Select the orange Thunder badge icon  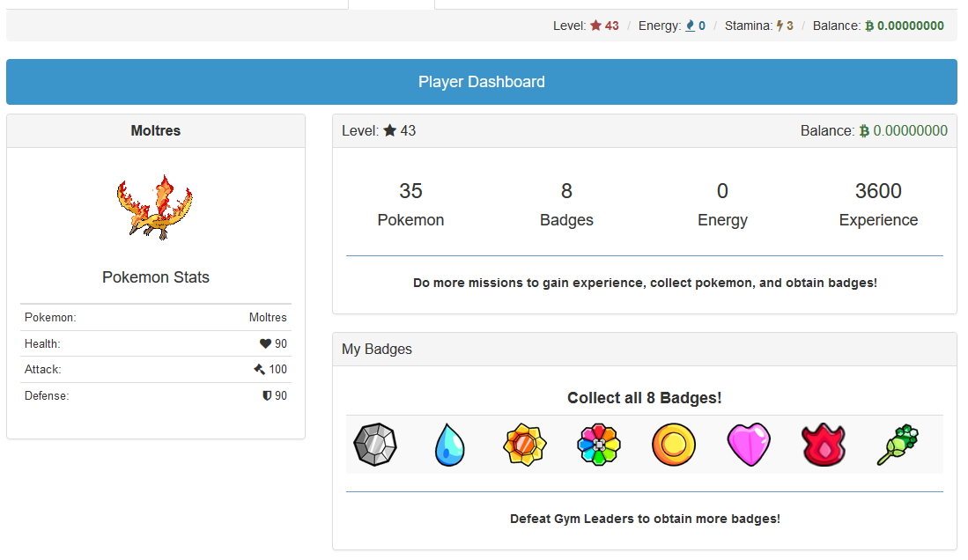coord(525,445)
